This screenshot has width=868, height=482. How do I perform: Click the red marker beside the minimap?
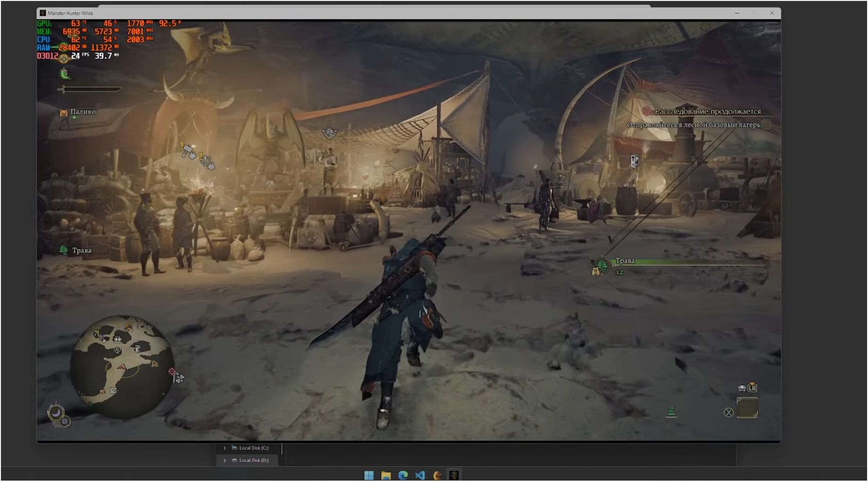(172, 371)
